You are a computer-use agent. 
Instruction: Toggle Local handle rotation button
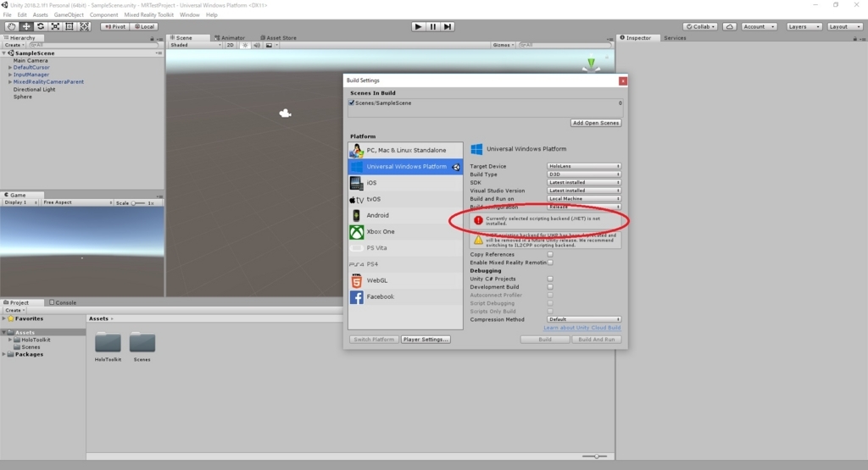144,26
